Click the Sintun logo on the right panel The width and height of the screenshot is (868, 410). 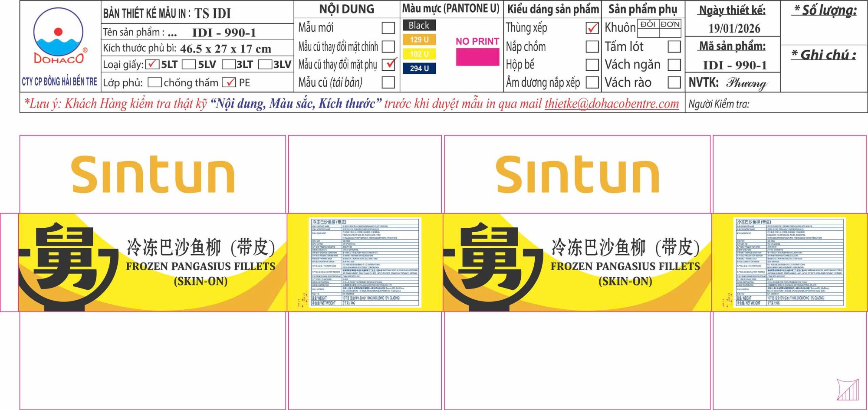577,174
